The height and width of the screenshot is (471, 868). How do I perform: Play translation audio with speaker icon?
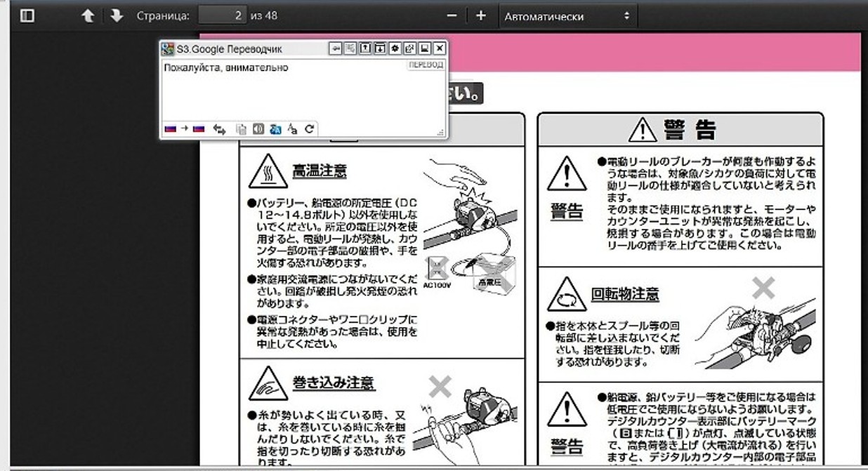coord(258,129)
